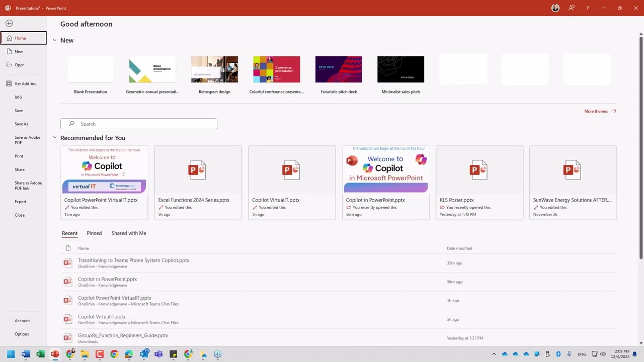Click the vertical scrollbar down arrow
Image resolution: width=644 pixels, height=362 pixels.
pos(641,343)
